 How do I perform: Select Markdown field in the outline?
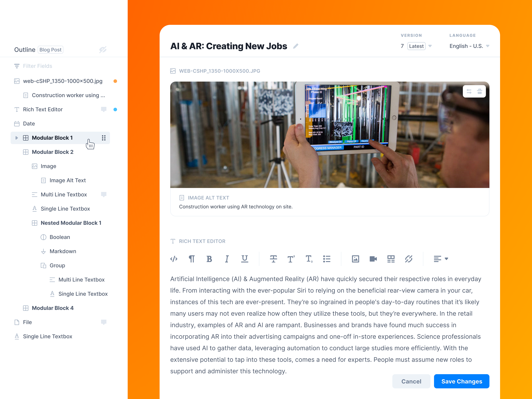[x=63, y=251]
